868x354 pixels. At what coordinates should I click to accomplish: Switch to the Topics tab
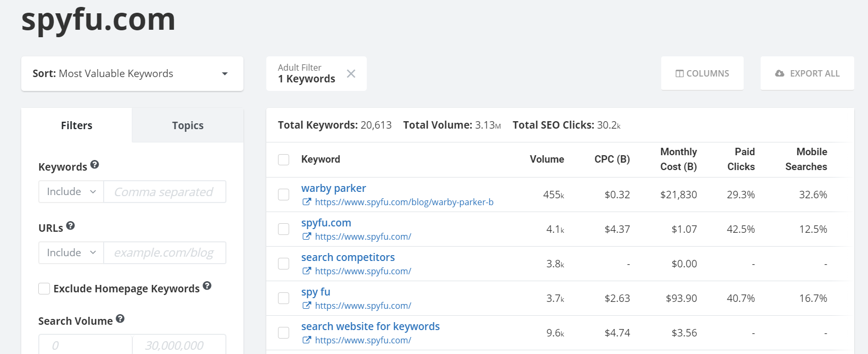188,125
